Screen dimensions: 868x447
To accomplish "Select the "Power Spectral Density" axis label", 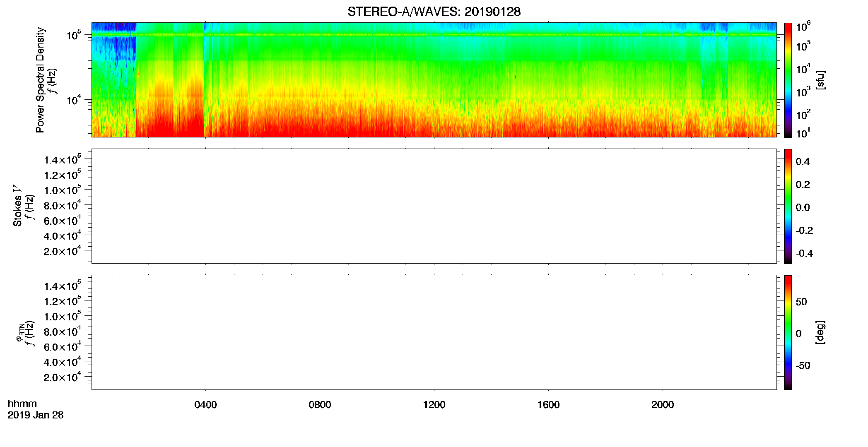I will pos(40,80).
